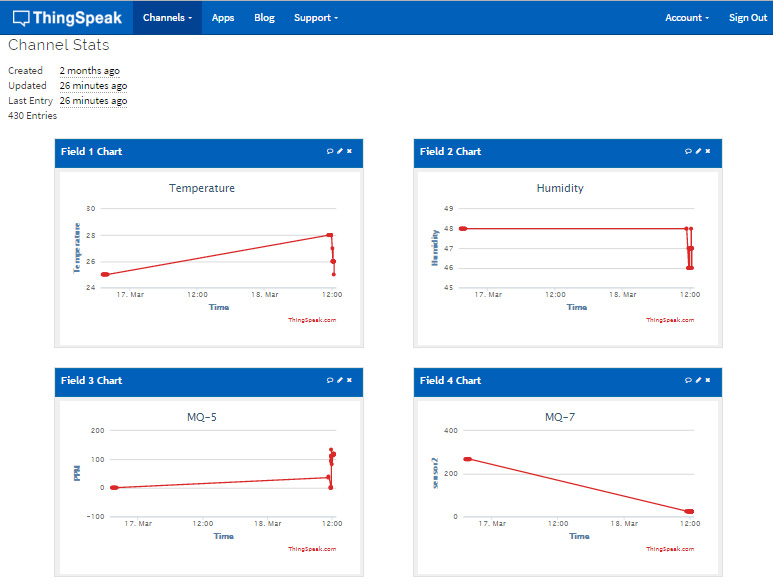The image size is (773, 586).
Task: Expand the Support dropdown
Action: pyautogui.click(x=316, y=18)
